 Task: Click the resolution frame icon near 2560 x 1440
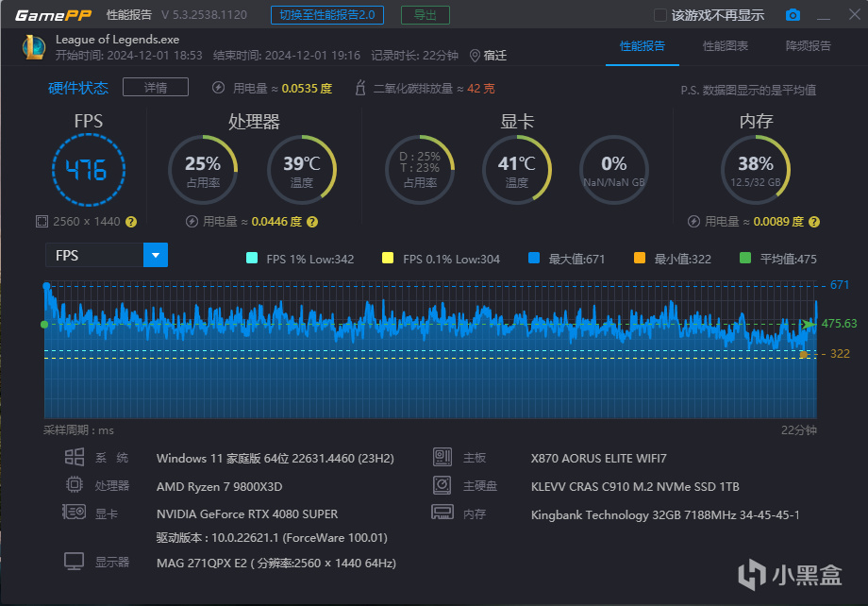42,222
